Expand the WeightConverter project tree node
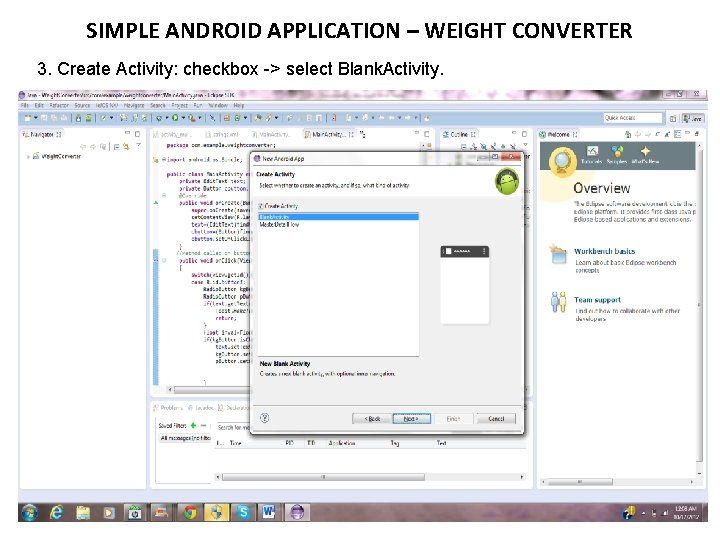Image resolution: width=720 pixels, height=540 pixels. click(x=28, y=157)
